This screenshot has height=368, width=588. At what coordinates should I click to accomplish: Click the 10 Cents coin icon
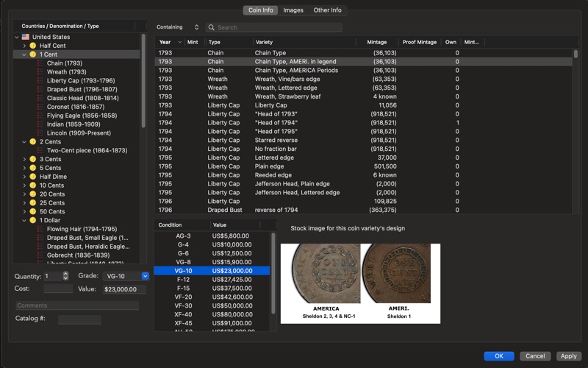[x=33, y=185]
